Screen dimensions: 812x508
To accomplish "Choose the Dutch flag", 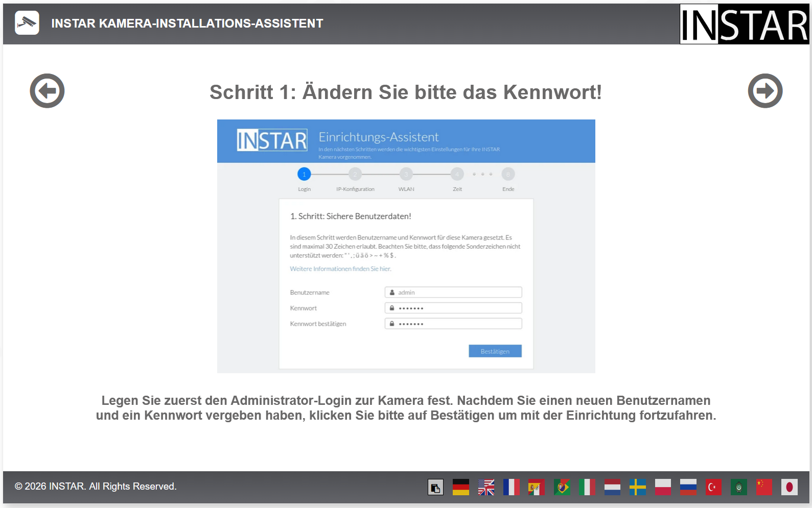I will click(612, 487).
